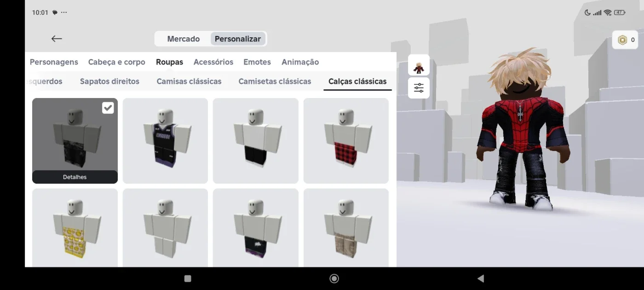Select the beige cargo pants item

346,228
